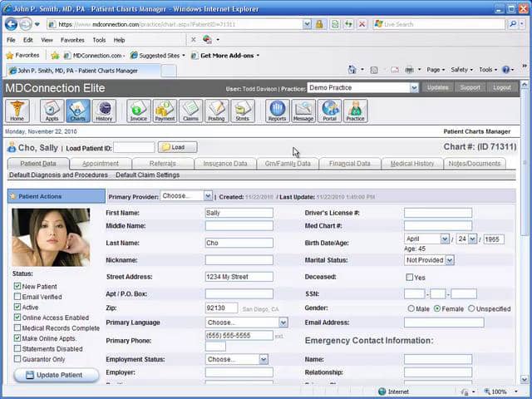Click the Refresh icon in address bar
Screen dimensions: 532x399
pos(348,24)
